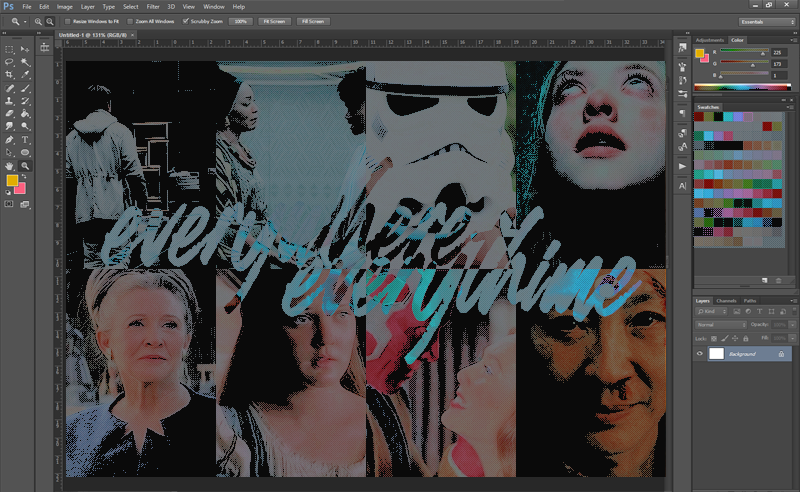Change screen mode icon in toolbox
800x492 pixels.
[24, 204]
